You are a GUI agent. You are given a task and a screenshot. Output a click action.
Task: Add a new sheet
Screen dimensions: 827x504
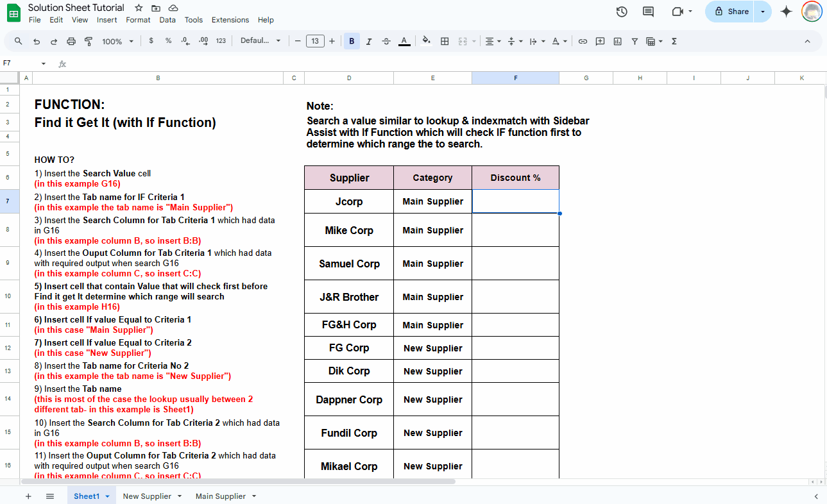click(28, 496)
